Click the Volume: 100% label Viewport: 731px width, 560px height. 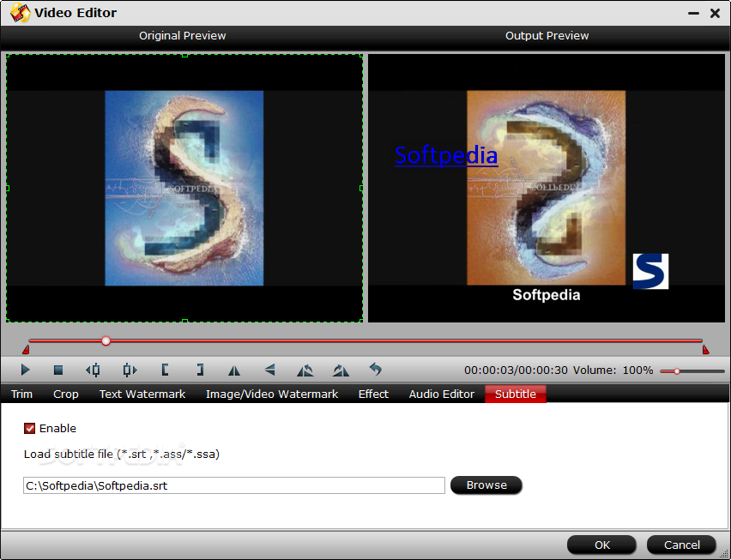[x=613, y=370]
